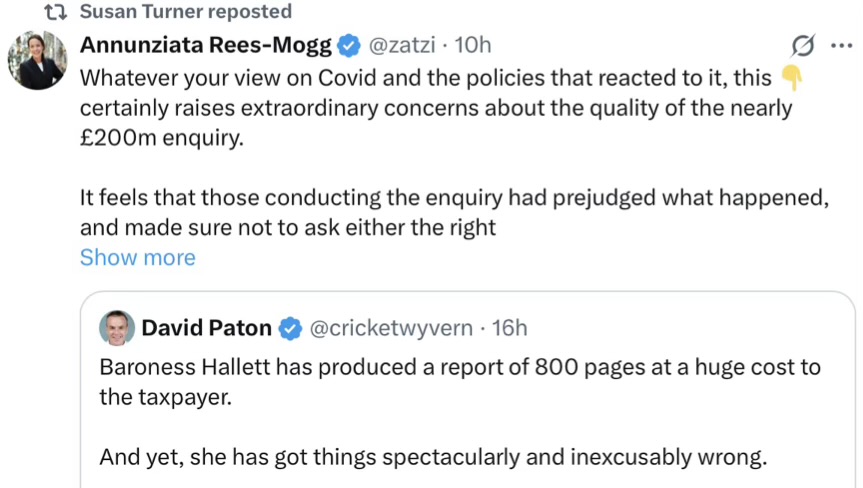Image resolution: width=863 pixels, height=488 pixels.
Task: Click the paragraph starting 'It feels that those'
Action: (454, 212)
